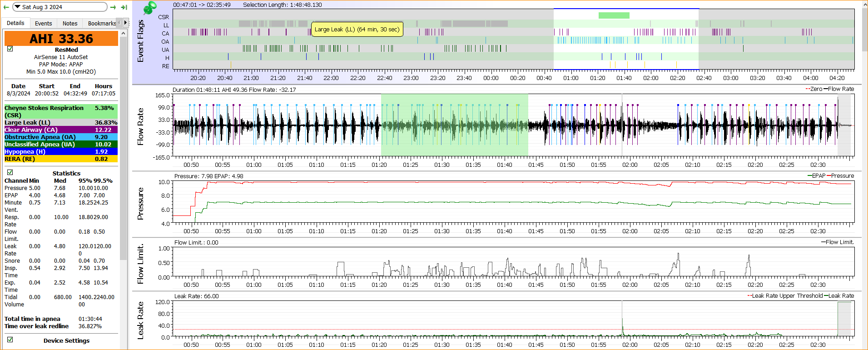Switch to the Details tab
868x350 pixels.
(15, 23)
